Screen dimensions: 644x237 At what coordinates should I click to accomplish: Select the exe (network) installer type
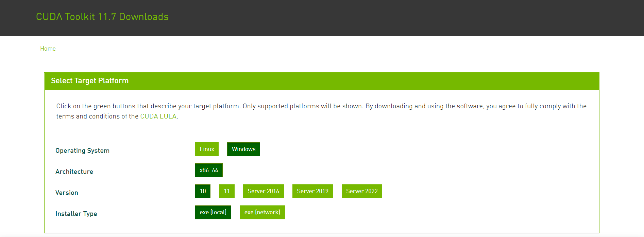click(262, 212)
